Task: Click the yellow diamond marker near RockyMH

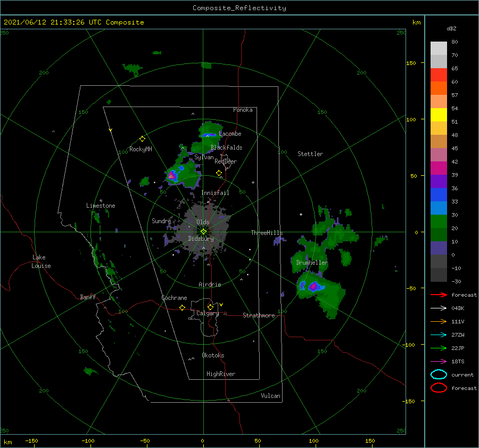Action: tap(142, 139)
